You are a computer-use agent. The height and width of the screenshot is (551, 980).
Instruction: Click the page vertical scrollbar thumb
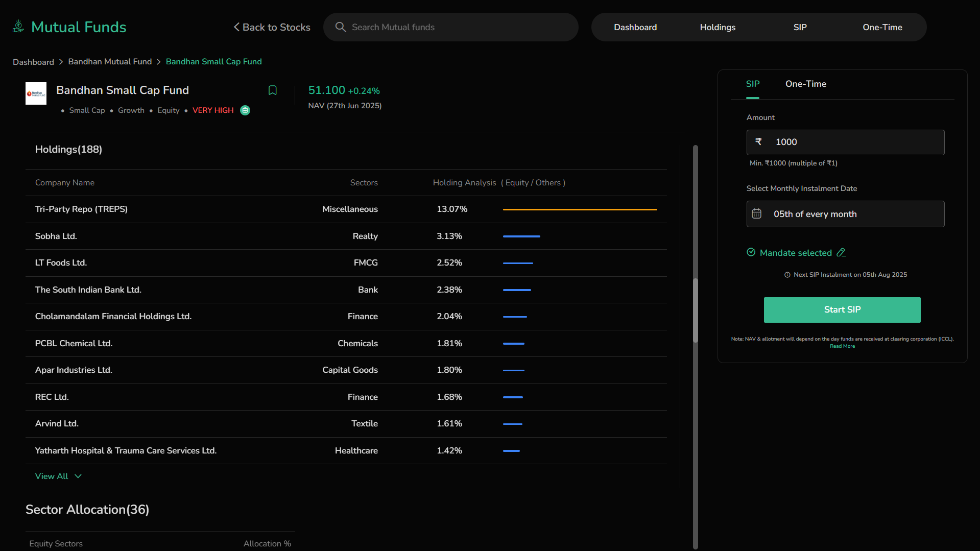pos(695,310)
